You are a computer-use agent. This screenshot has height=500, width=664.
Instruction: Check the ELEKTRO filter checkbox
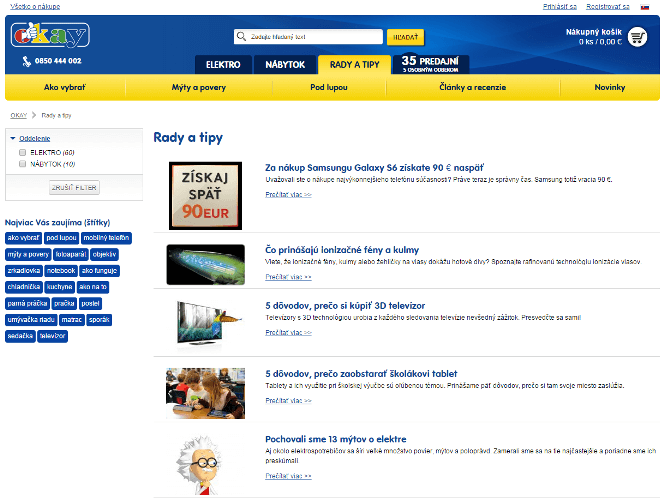click(23, 152)
